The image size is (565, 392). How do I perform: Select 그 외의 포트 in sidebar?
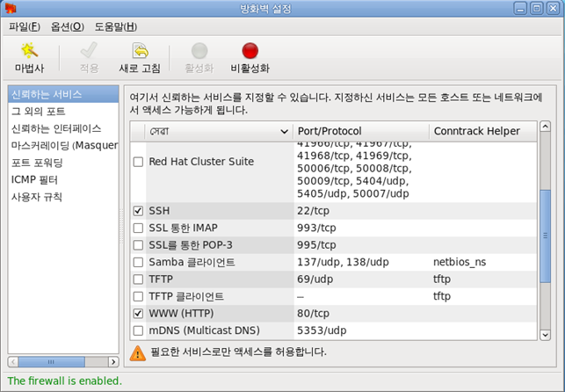click(x=63, y=112)
